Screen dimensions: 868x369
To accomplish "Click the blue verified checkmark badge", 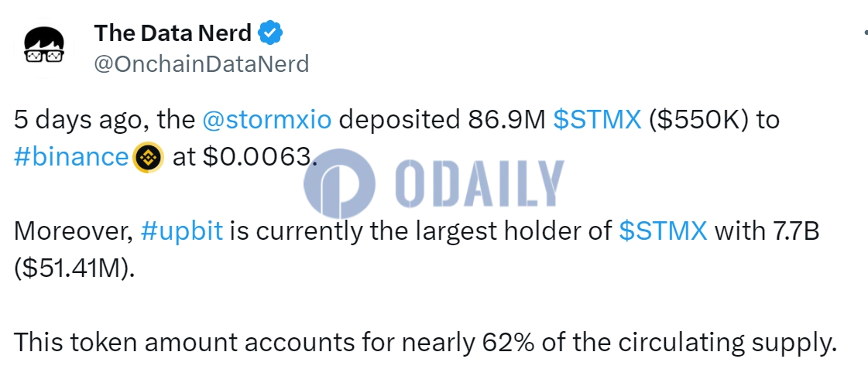I will pyautogui.click(x=271, y=33).
